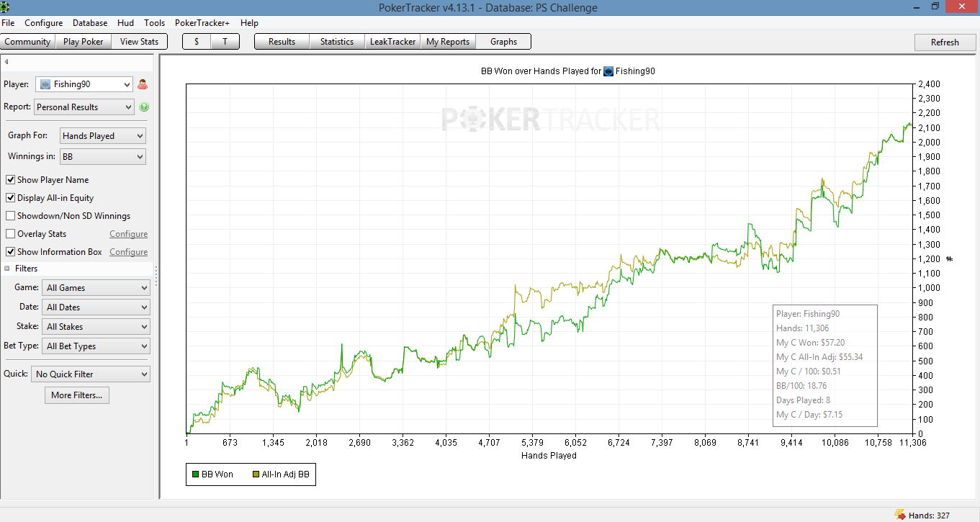Screen dimensions: 980x522
Task: Click the 11,306 x-axis label
Action: coord(913,443)
